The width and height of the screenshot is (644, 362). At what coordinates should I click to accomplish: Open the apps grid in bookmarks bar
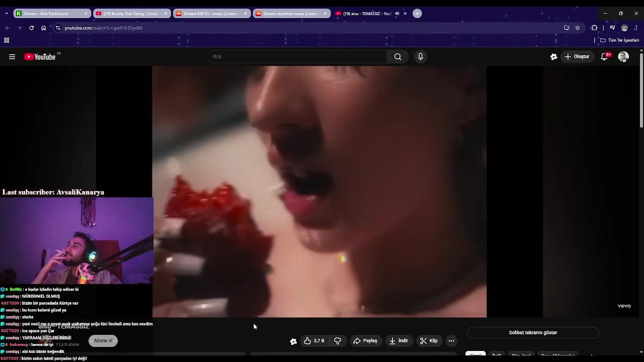7,40
